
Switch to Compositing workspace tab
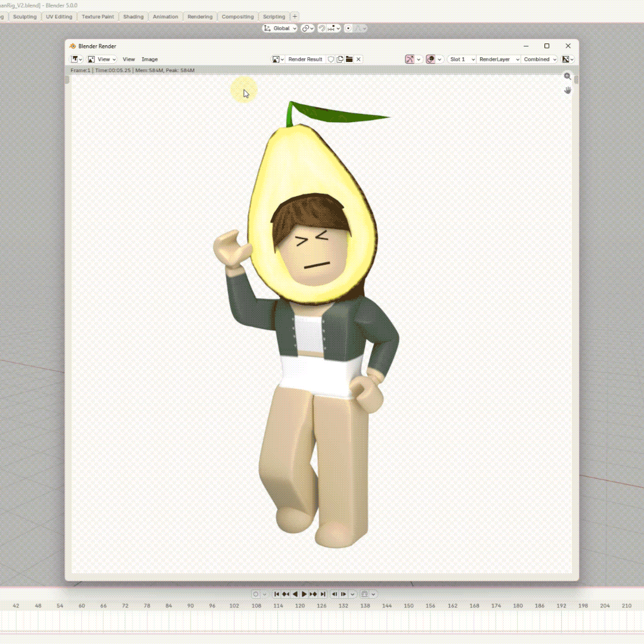pos(237,17)
